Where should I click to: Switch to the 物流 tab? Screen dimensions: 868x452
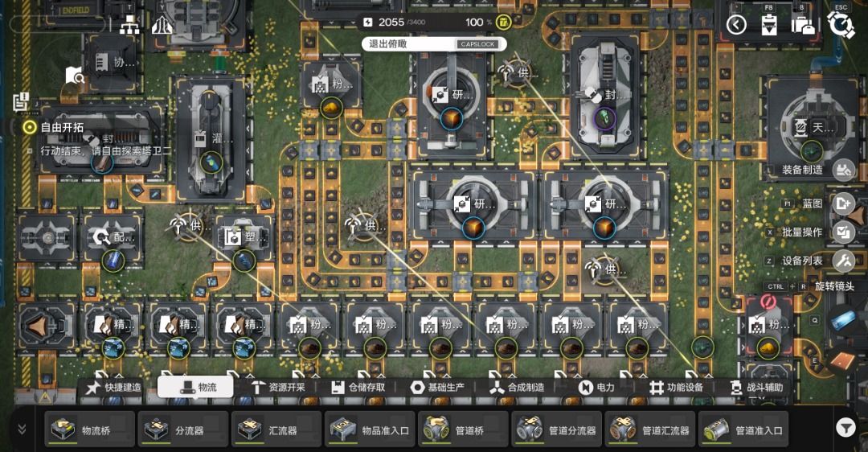(195, 387)
